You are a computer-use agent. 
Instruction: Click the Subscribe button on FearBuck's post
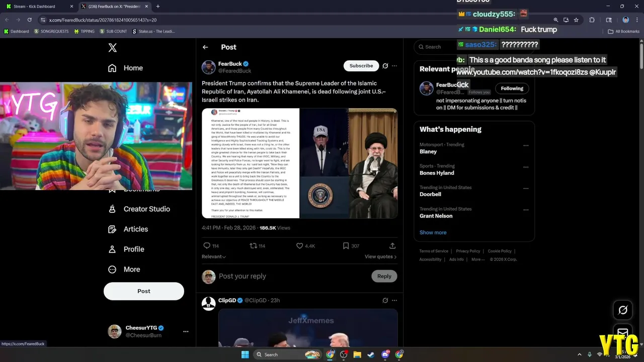(x=361, y=66)
